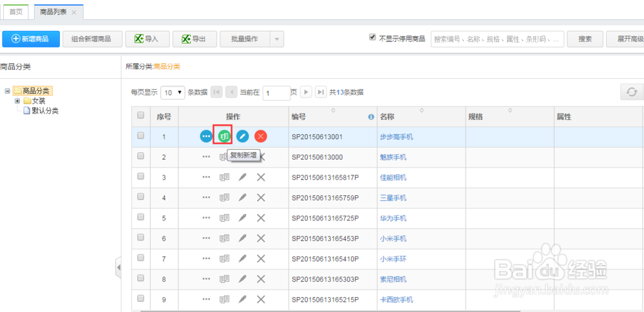The image size is (644, 312).
Task: Click the 新增商品 button
Action: (31, 39)
